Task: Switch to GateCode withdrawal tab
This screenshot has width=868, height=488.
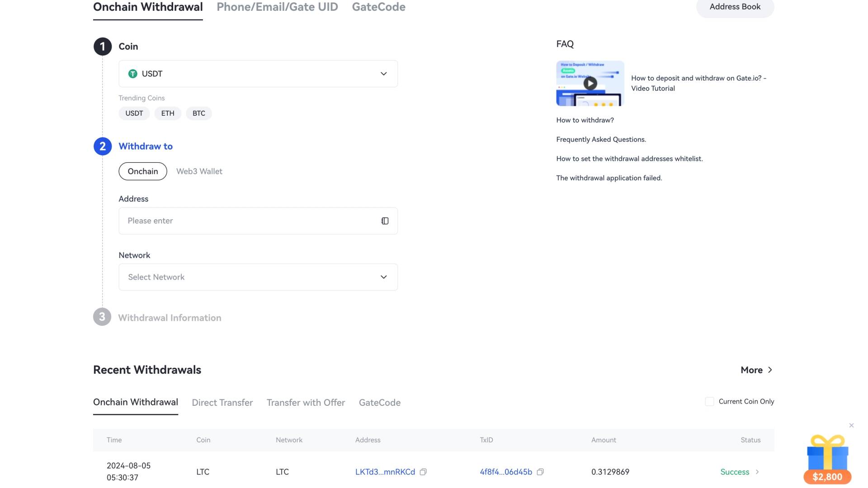Action: click(378, 7)
